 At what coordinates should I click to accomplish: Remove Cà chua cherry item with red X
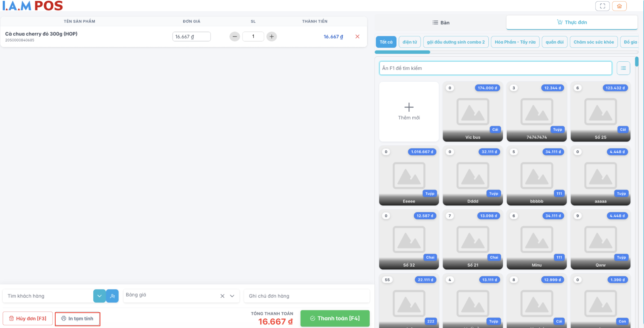(357, 36)
